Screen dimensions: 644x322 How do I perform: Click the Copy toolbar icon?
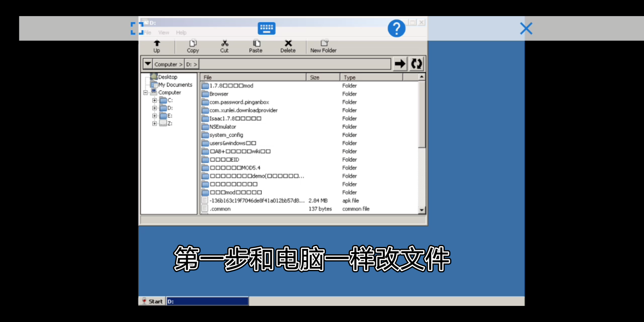pos(193,47)
